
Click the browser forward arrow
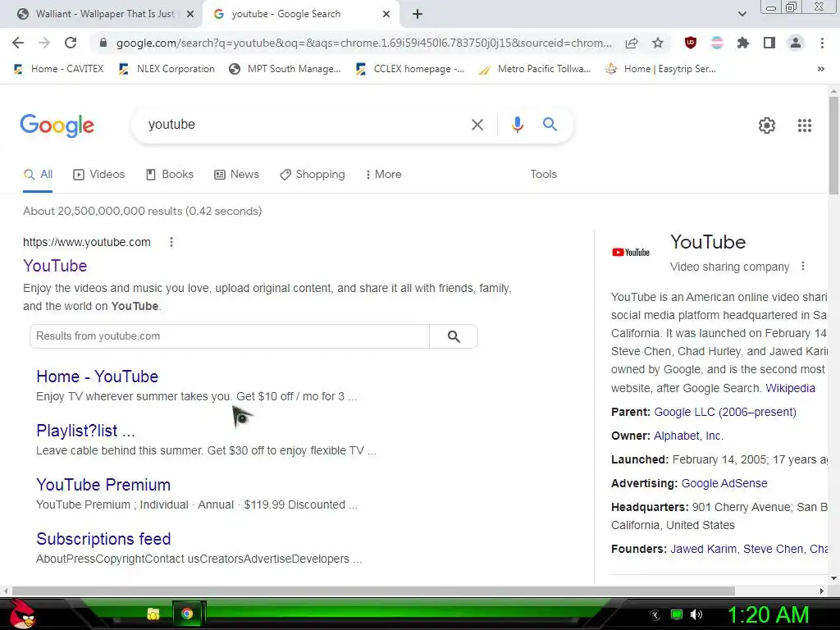(x=44, y=43)
